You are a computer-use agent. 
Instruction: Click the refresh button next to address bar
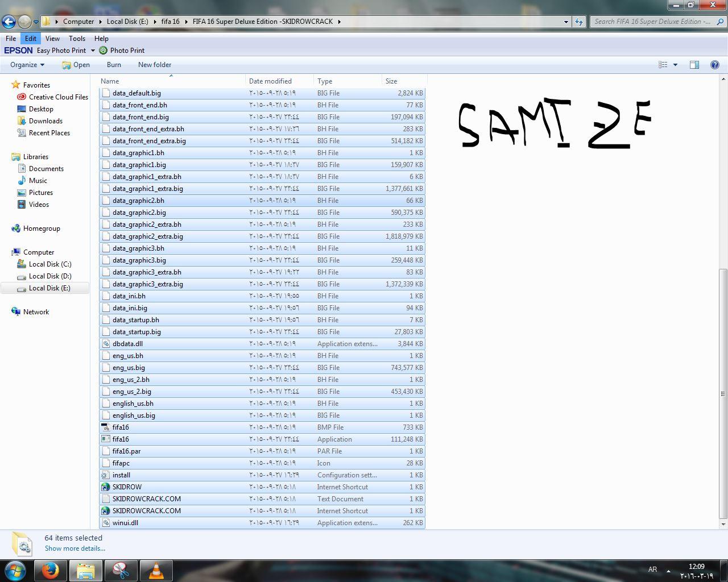click(x=579, y=22)
